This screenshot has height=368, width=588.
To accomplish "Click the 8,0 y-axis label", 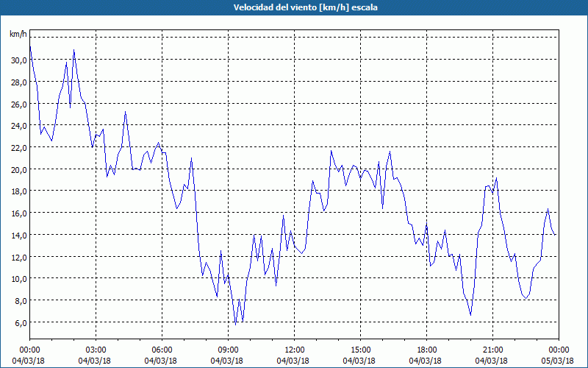I will coord(21,301).
